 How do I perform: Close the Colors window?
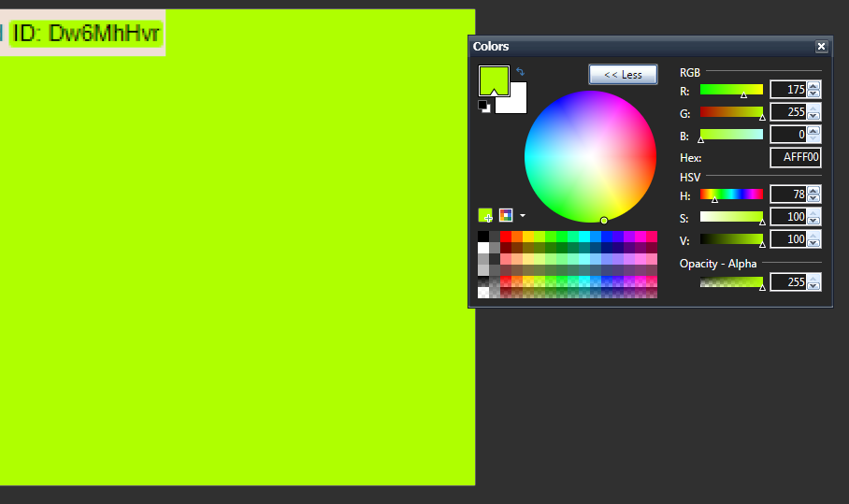[821, 47]
